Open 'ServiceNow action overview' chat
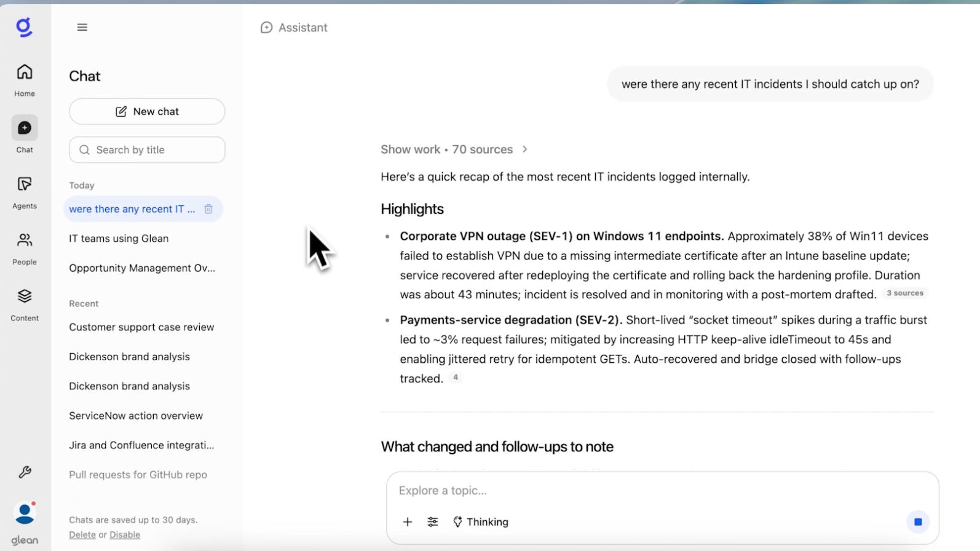980x551 pixels. (136, 416)
